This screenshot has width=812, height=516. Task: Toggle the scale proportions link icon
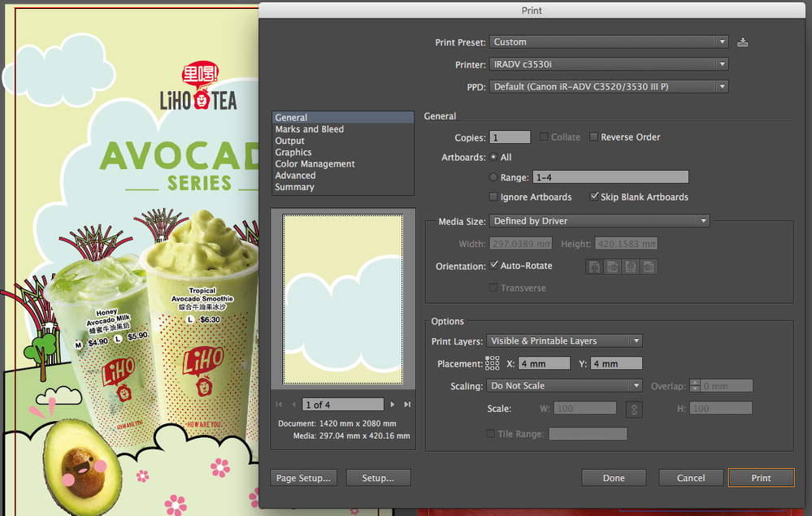(x=634, y=409)
